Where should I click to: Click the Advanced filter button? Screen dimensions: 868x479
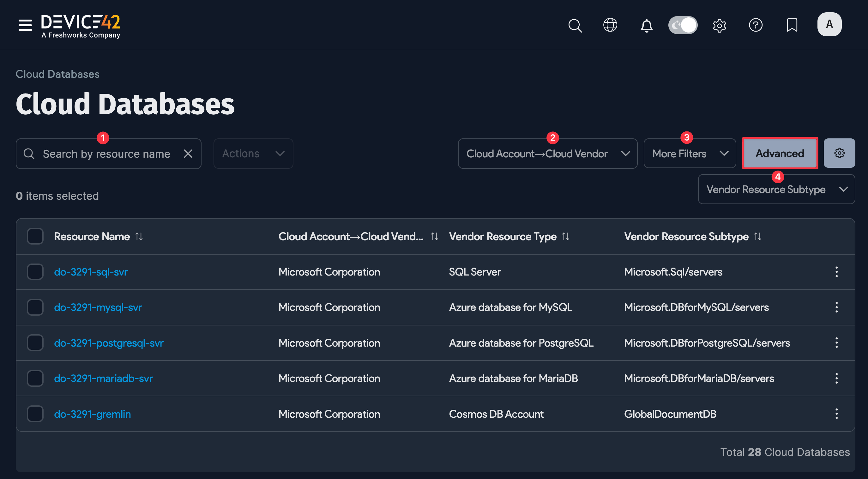pos(780,153)
